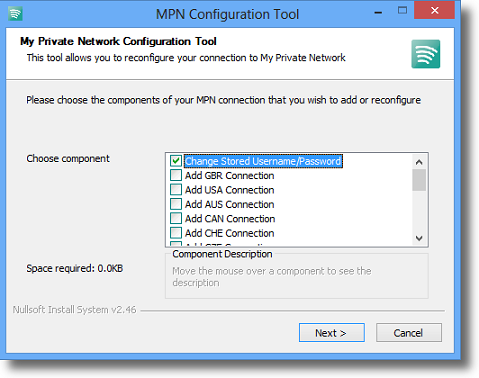Screen dimensions: 479x378
Task: Minimize the MPN Configuration Tool window
Action: click(x=378, y=12)
